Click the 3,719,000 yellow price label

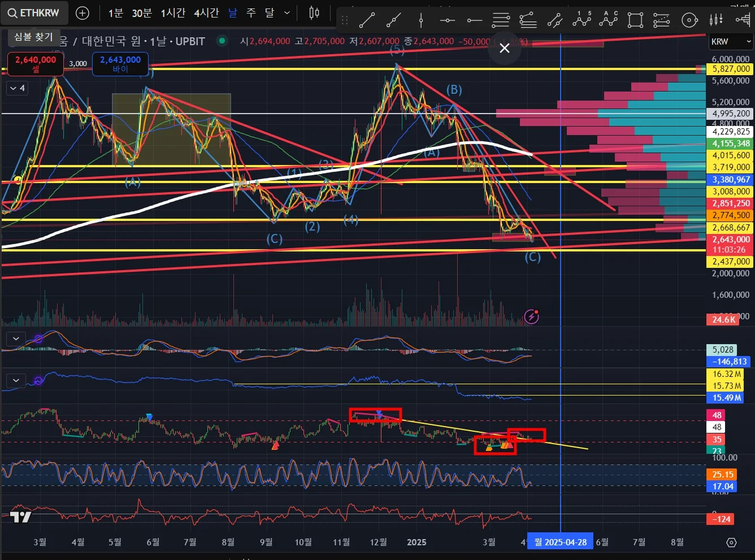coord(731,167)
